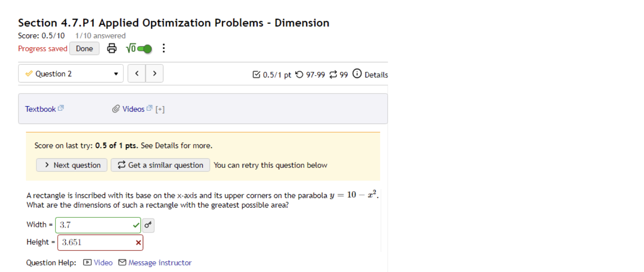
Task: Open the Textbook link
Action: pos(41,109)
